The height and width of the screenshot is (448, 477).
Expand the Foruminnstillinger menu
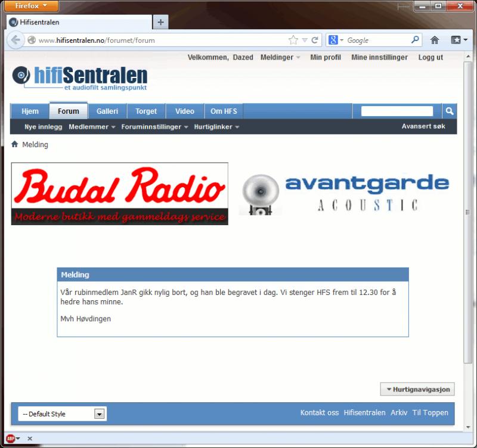[x=154, y=127]
